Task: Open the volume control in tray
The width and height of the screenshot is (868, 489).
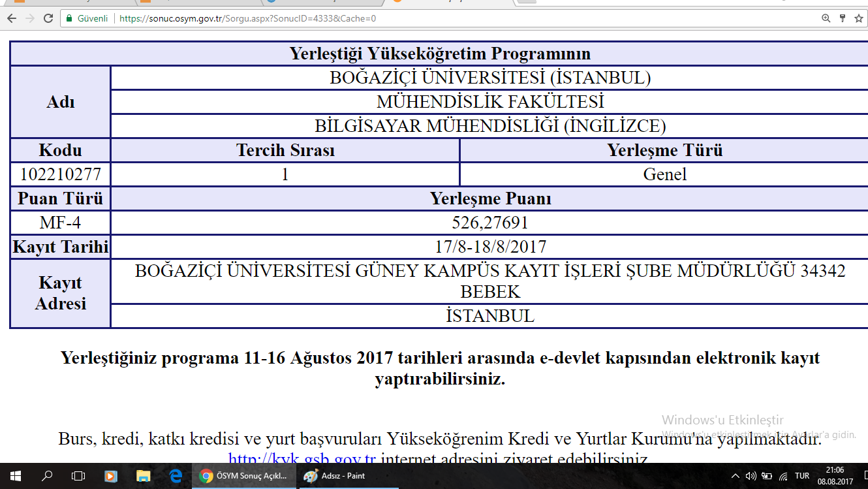Action: [x=751, y=476]
